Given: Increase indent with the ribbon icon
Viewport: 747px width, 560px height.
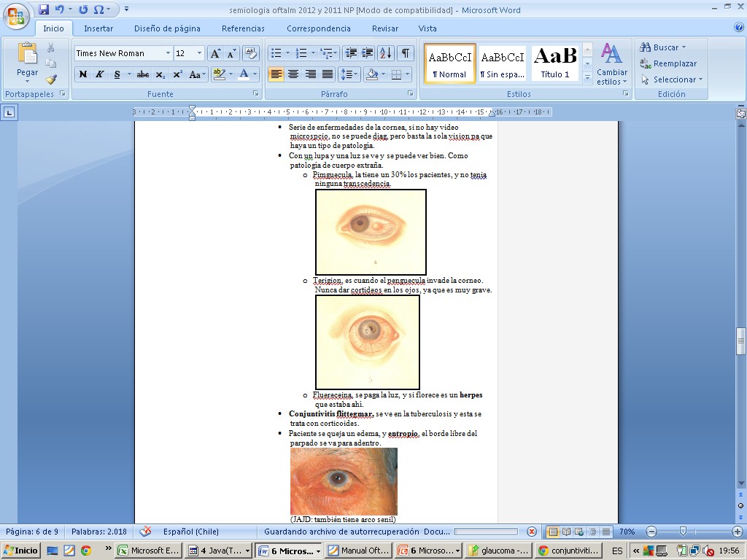Looking at the screenshot, I should coord(367,53).
